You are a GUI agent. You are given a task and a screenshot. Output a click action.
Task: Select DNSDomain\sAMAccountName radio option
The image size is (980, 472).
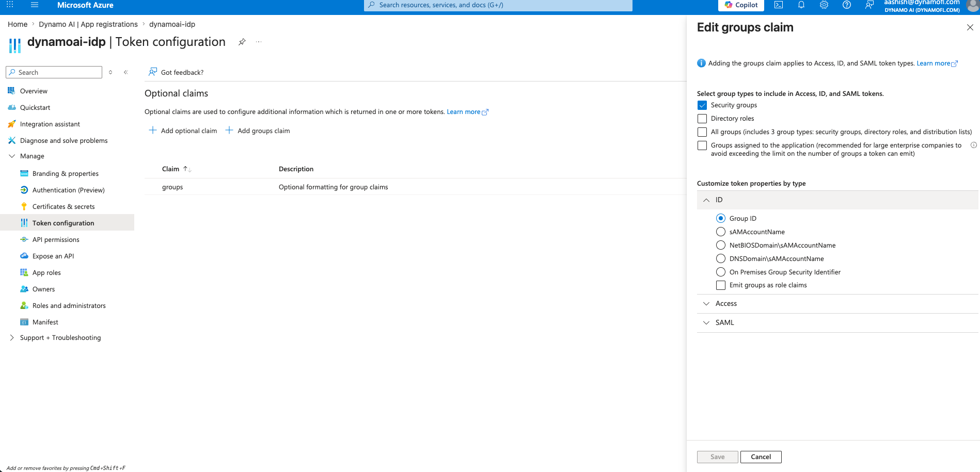pyautogui.click(x=721, y=258)
